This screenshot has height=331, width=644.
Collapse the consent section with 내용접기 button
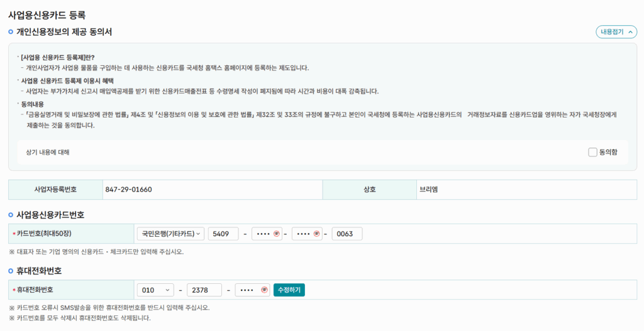616,32
